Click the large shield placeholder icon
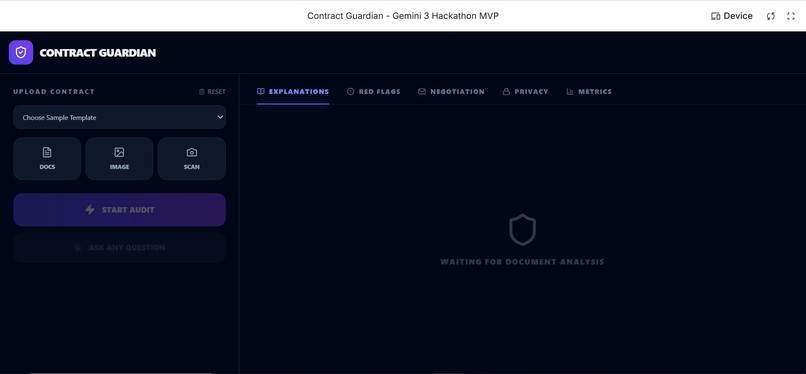806x374 pixels. [x=522, y=230]
